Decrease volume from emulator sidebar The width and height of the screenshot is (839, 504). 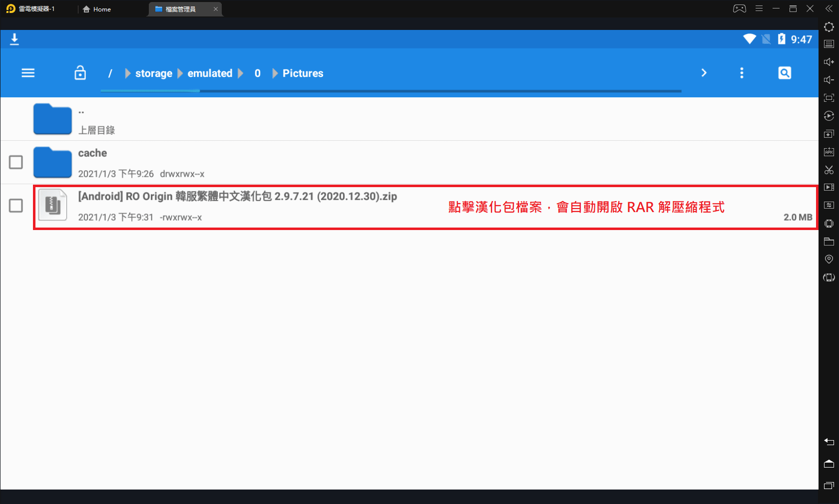(829, 80)
